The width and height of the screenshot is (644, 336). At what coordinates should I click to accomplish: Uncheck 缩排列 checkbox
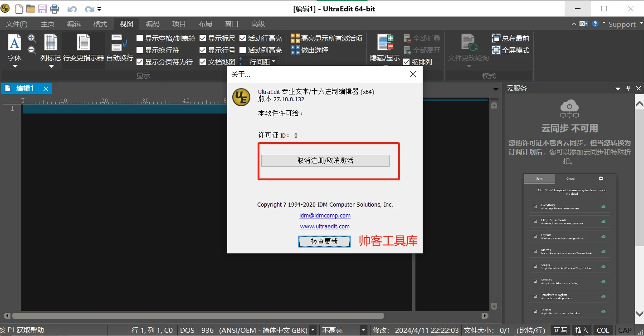click(x=407, y=62)
